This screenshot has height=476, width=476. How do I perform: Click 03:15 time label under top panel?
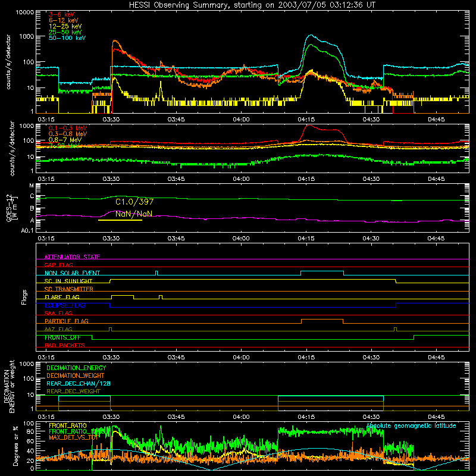pyautogui.click(x=46, y=120)
